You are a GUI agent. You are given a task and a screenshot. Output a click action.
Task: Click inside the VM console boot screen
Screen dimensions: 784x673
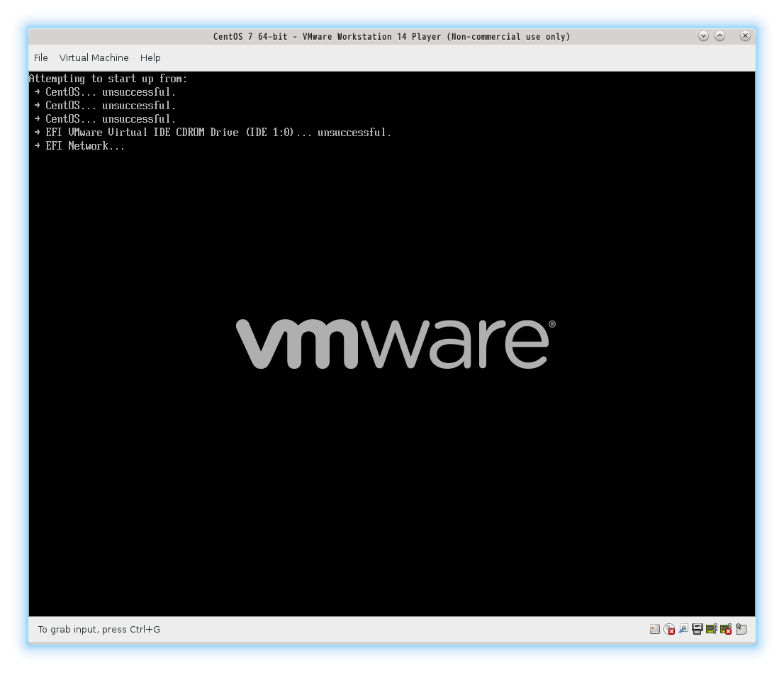click(392, 344)
